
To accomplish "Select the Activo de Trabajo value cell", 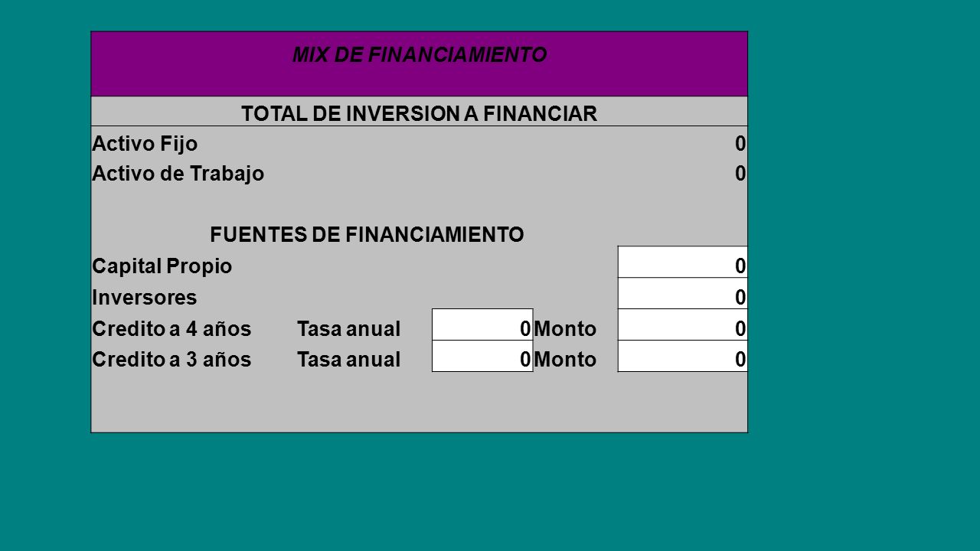I will click(x=682, y=174).
